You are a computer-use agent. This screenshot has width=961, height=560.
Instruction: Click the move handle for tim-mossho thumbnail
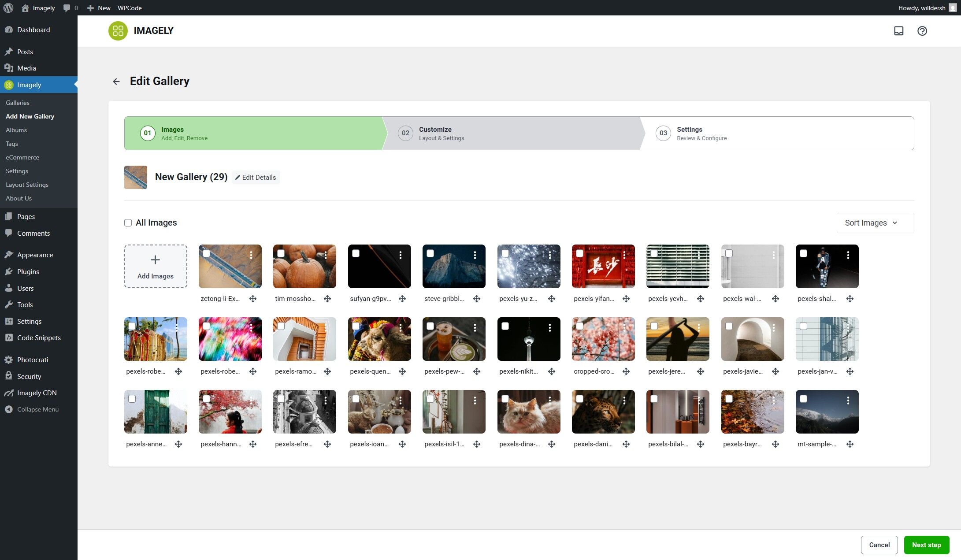[327, 299]
